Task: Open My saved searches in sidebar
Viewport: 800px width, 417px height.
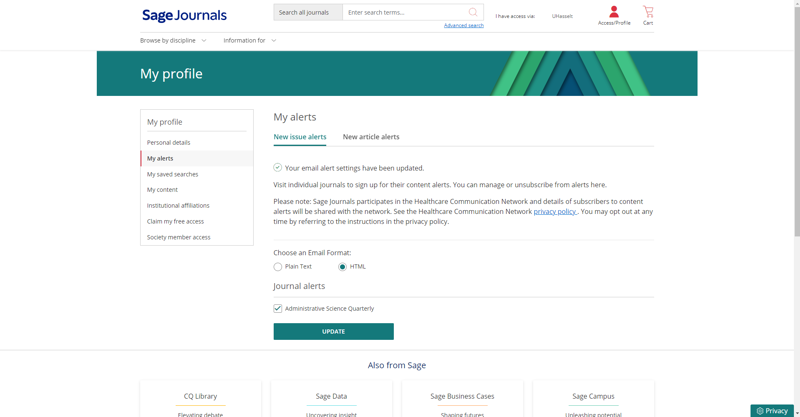Action: pyautogui.click(x=173, y=174)
